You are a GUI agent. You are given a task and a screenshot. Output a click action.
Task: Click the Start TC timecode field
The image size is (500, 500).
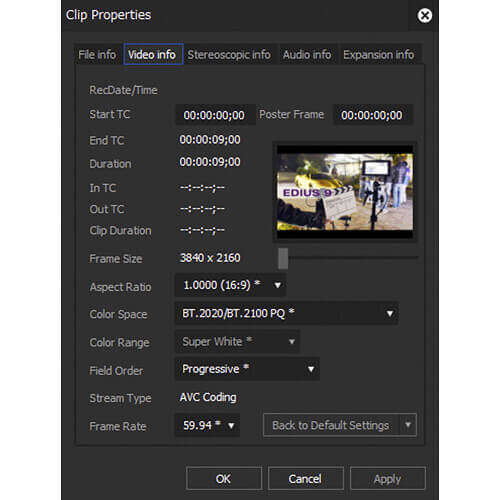coord(214,115)
